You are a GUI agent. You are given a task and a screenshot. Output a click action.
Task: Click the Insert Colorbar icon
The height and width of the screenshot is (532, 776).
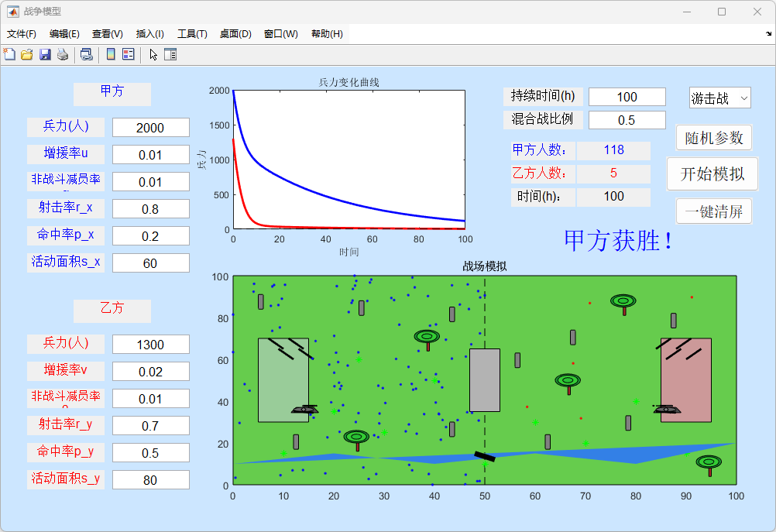[x=111, y=54]
